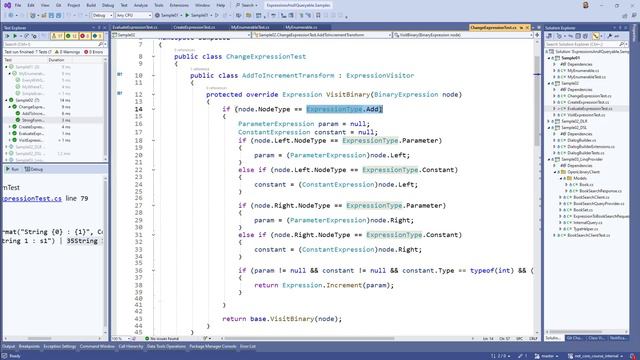Open the Tools menu
The image size is (640, 360).
pos(159,5)
